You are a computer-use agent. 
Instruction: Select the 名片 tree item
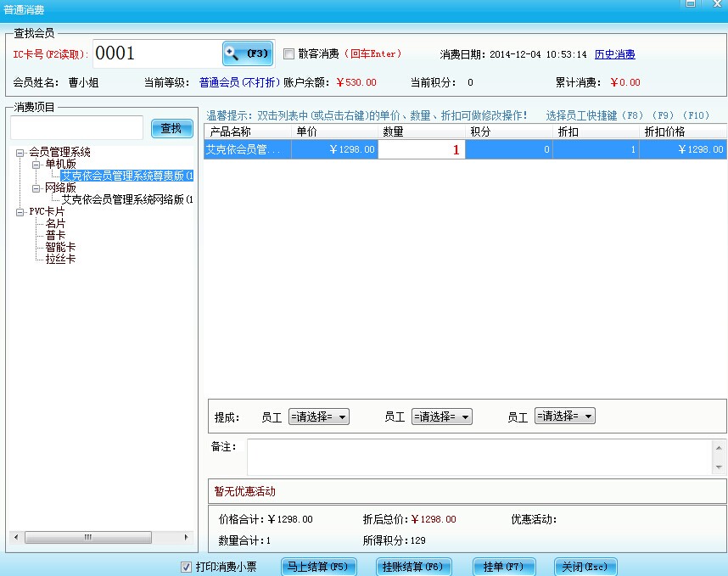tap(55, 224)
